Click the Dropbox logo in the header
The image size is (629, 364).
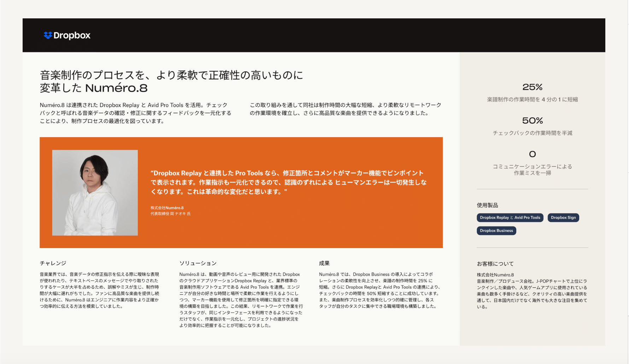click(67, 35)
